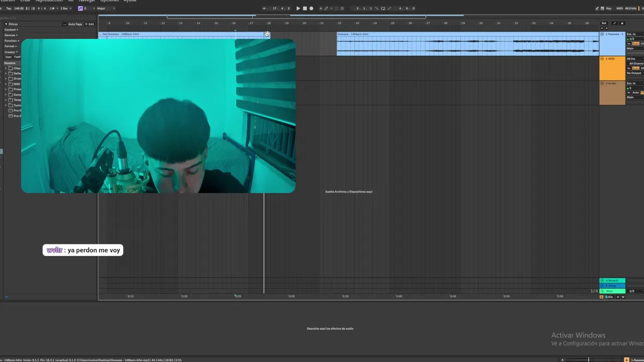Image resolution: width=644 pixels, height=362 pixels.
Task: Open the Major scale dropdown
Action: (106, 9)
